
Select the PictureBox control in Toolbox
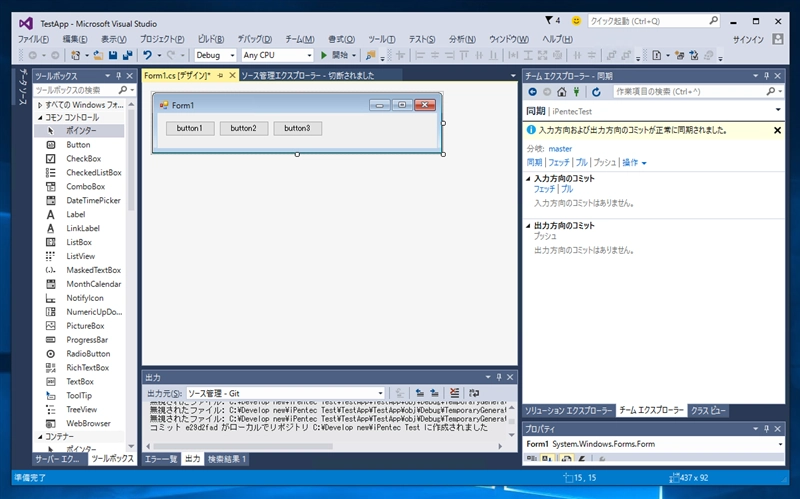tap(85, 326)
